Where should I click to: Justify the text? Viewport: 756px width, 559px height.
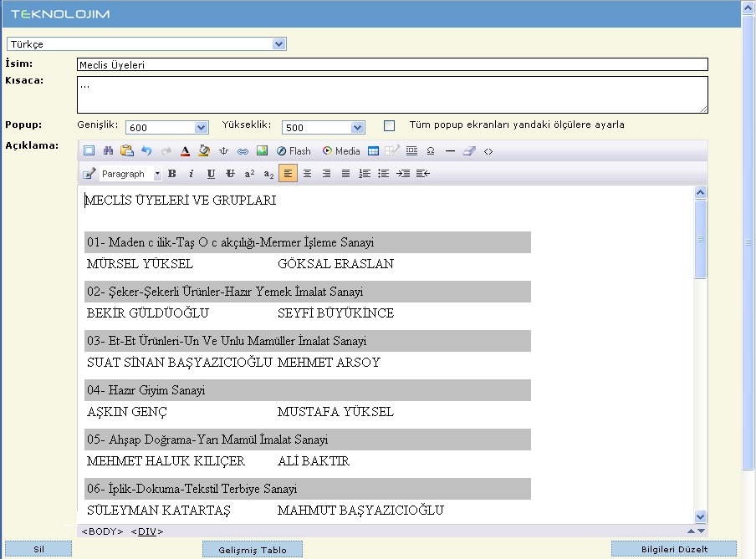[x=345, y=174]
